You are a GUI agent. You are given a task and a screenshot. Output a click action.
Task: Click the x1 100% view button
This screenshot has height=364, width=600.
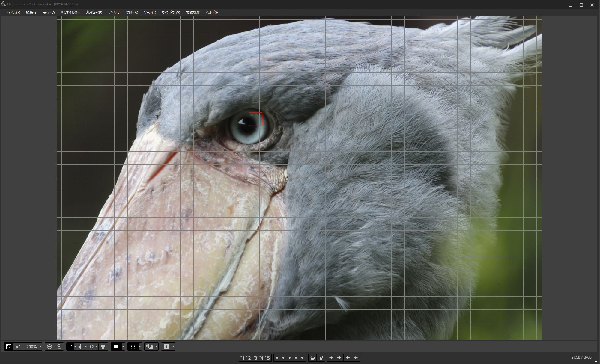pos(18,347)
